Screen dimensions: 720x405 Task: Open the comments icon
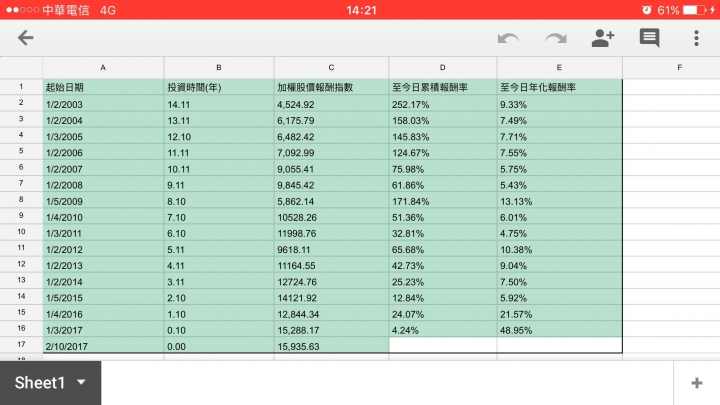(649, 38)
